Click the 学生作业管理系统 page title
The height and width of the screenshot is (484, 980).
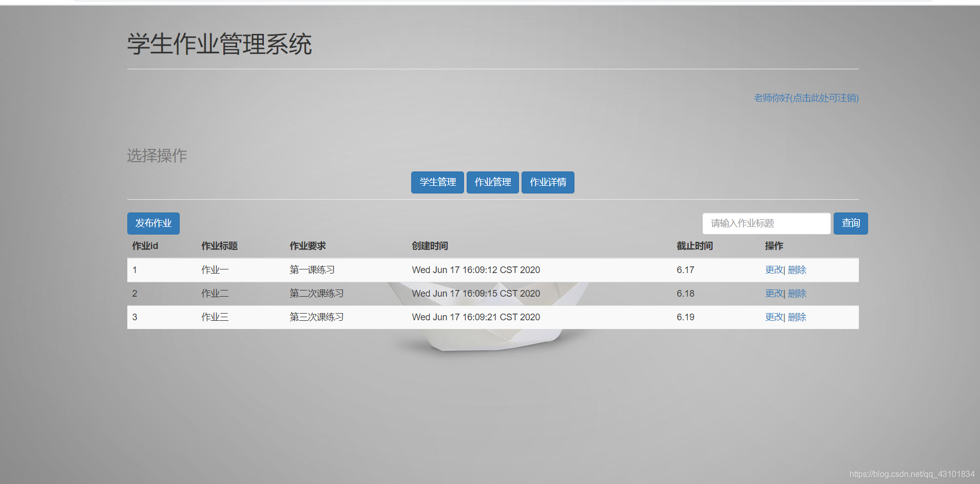coord(220,44)
